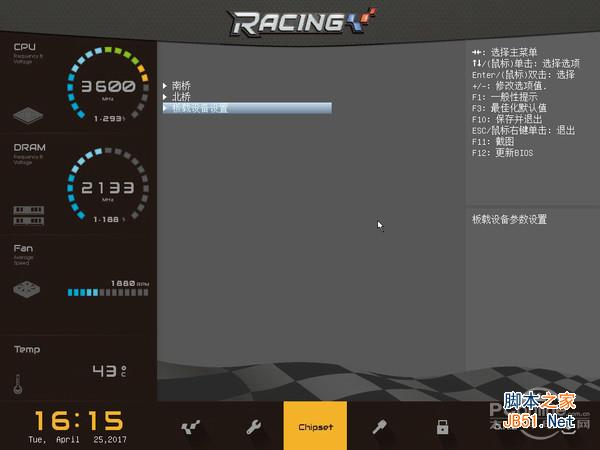Click the F11: 截图 help line
Screen dimensions: 600x450
point(493,142)
